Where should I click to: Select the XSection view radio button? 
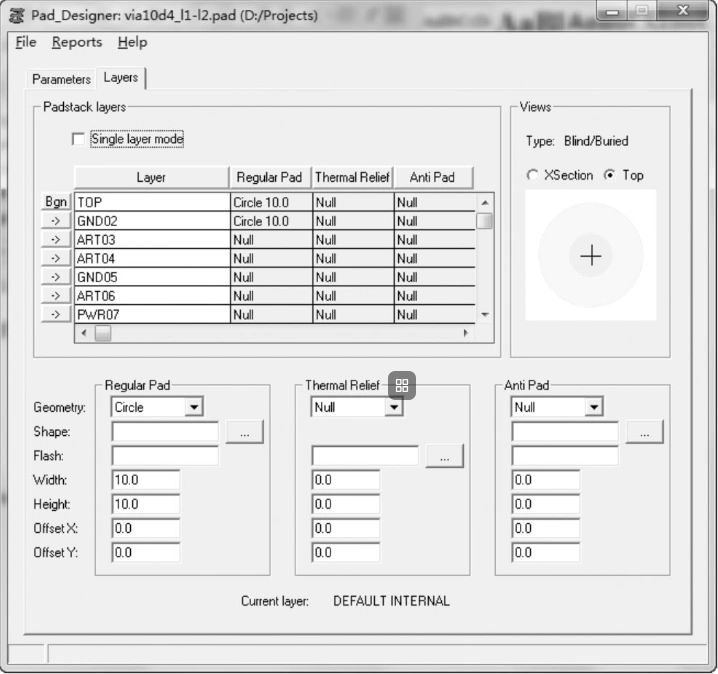coord(532,175)
